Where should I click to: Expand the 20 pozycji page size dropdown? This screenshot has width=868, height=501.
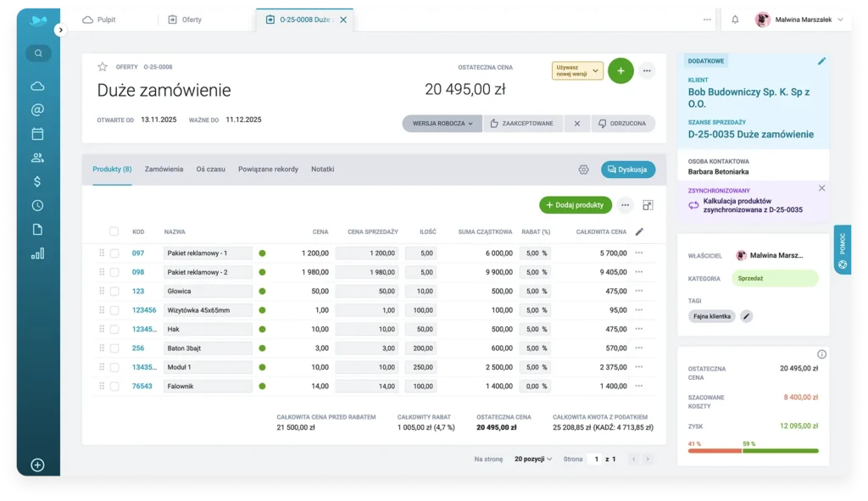coord(532,458)
